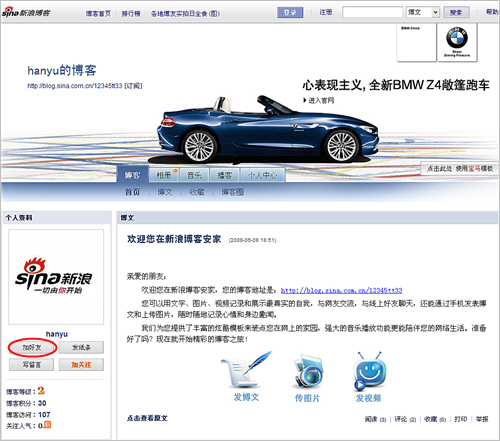Switch to the 相册 album tab
The image size is (500, 441).
coord(163,175)
